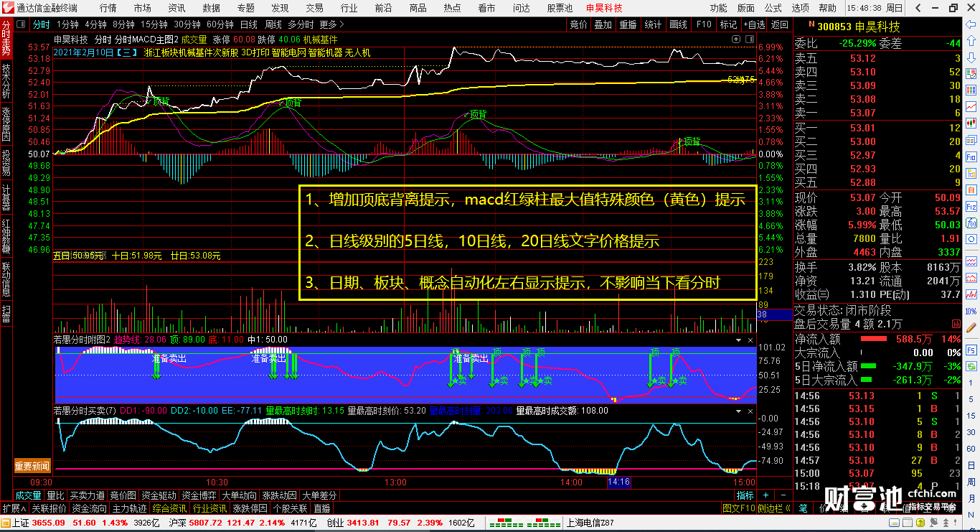This screenshot has width=980, height=532.
Task: Switch to 15分钟 period tab
Action: click(154, 24)
